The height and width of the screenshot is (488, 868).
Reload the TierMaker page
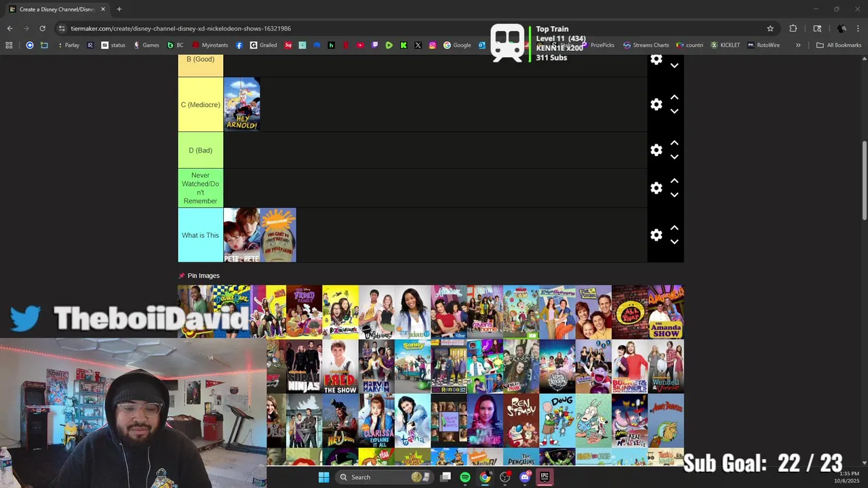42,28
